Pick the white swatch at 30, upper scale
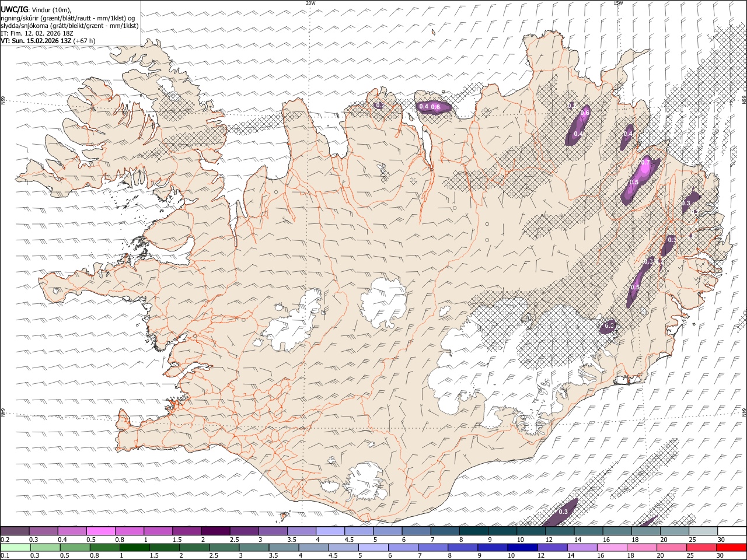Viewport: 747px width, 560px height. (x=732, y=531)
